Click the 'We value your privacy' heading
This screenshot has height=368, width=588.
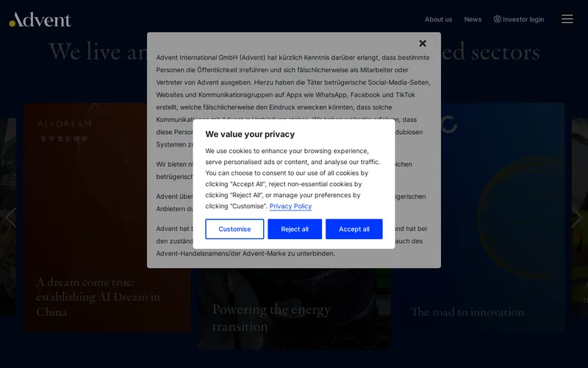pyautogui.click(x=250, y=134)
